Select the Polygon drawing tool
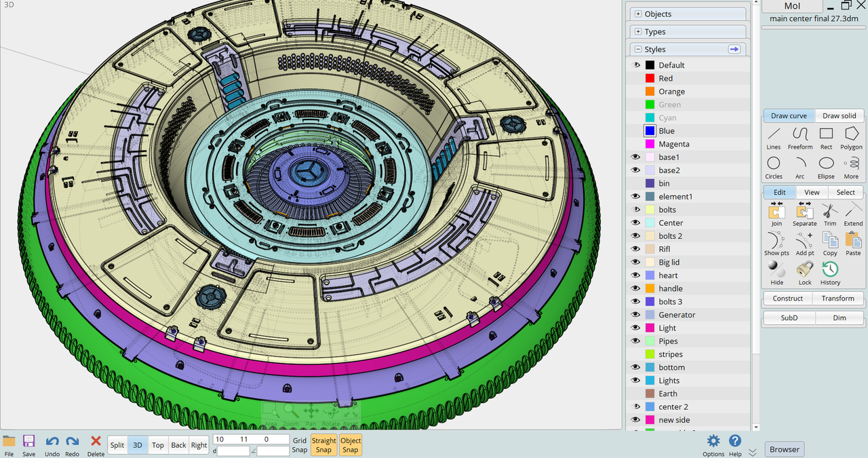The image size is (868, 458). 852,138
